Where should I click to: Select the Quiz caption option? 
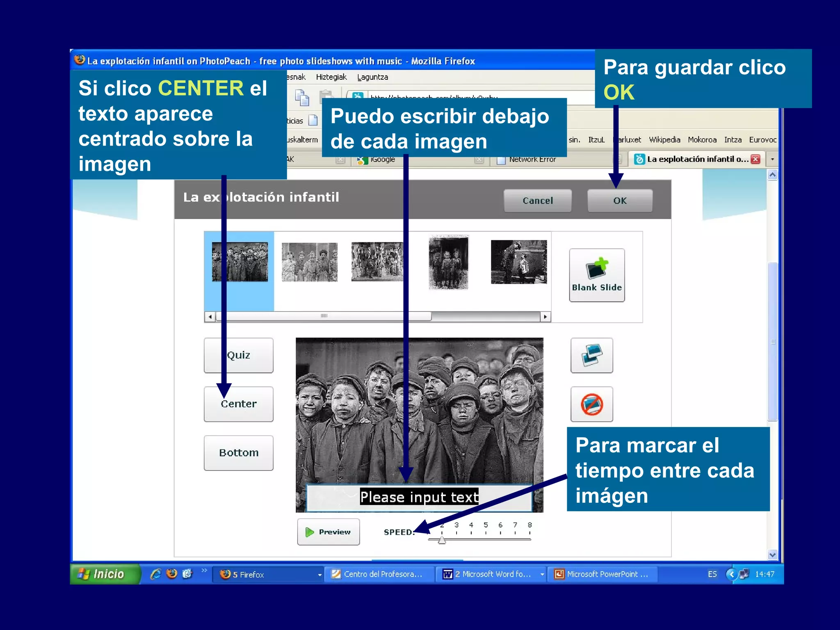pyautogui.click(x=238, y=355)
